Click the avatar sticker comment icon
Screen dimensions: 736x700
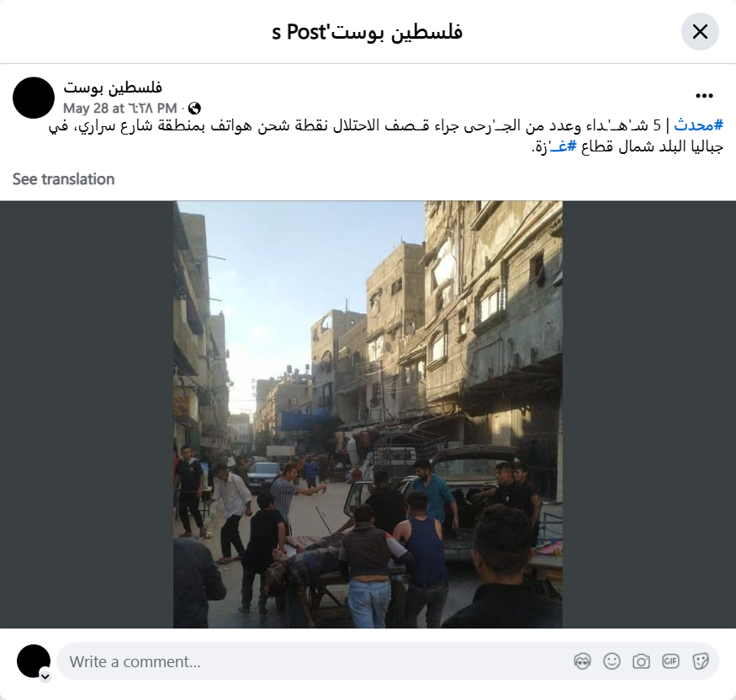[582, 661]
